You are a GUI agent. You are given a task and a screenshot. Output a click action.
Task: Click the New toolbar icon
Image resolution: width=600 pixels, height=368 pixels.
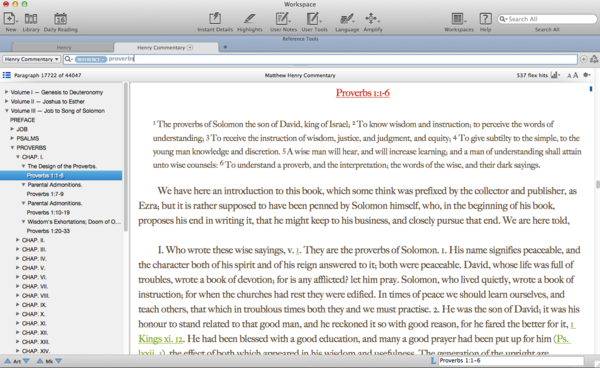point(10,18)
